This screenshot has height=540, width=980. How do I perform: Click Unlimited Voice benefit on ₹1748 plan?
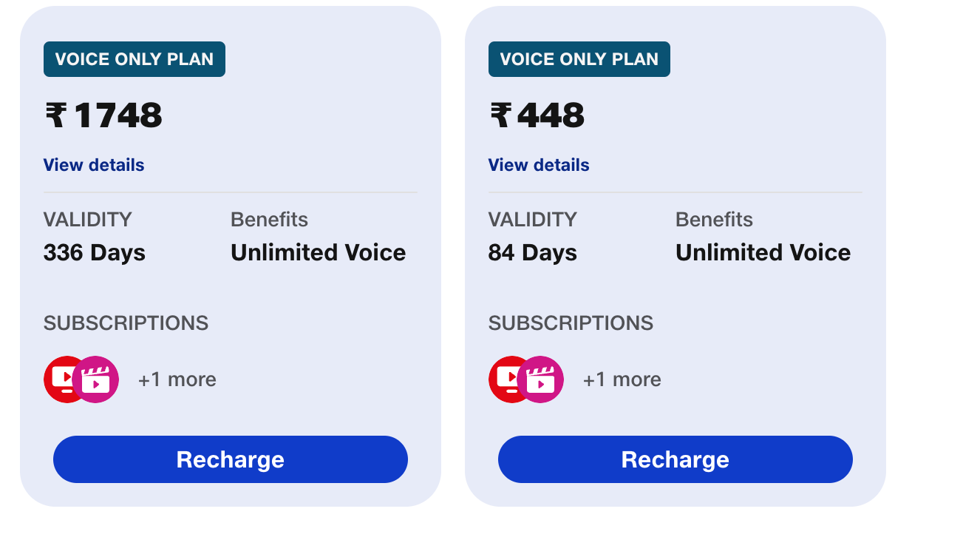(319, 253)
